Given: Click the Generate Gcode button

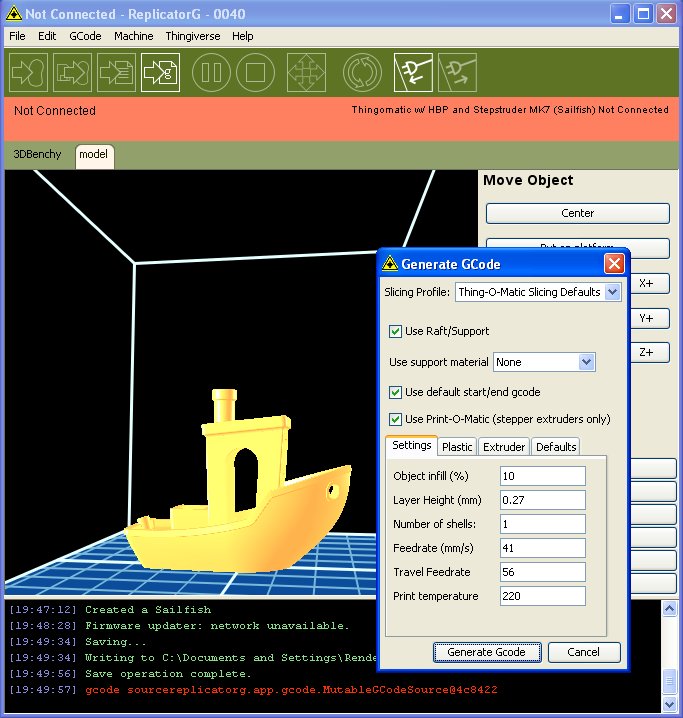Looking at the screenshot, I should 487,652.
